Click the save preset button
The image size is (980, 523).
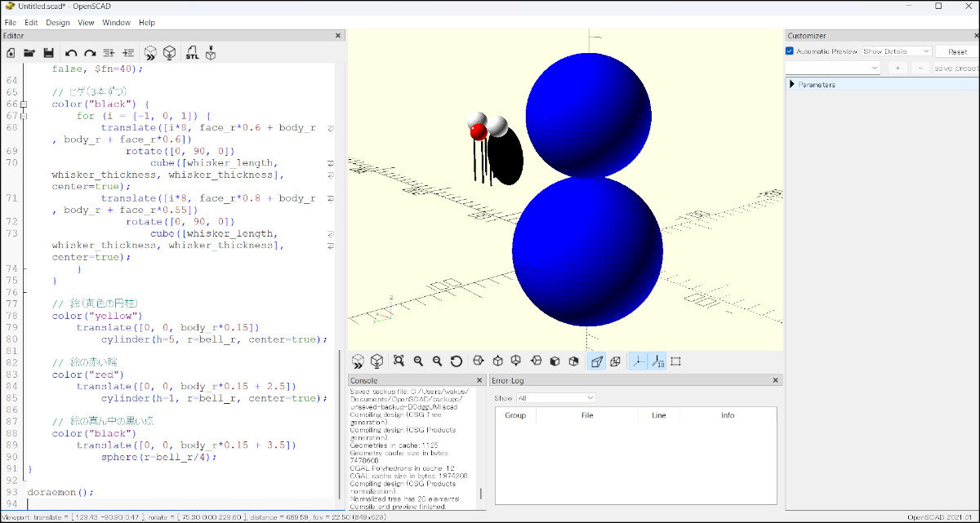click(956, 68)
